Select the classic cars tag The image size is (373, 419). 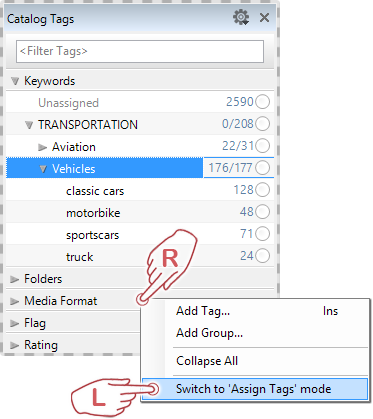[x=95, y=191]
